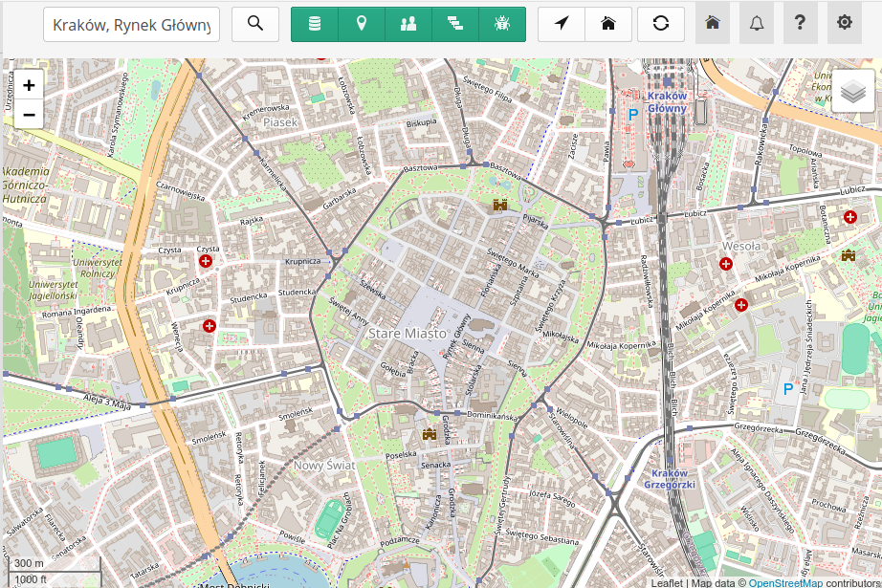
Task: Zoom out with the minus button
Action: coord(29,115)
